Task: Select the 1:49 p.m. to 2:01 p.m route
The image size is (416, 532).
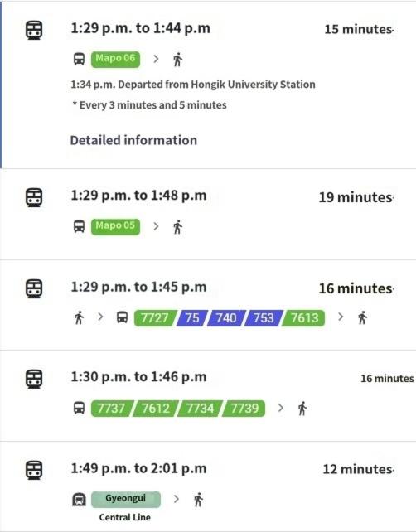Action: coord(208,486)
